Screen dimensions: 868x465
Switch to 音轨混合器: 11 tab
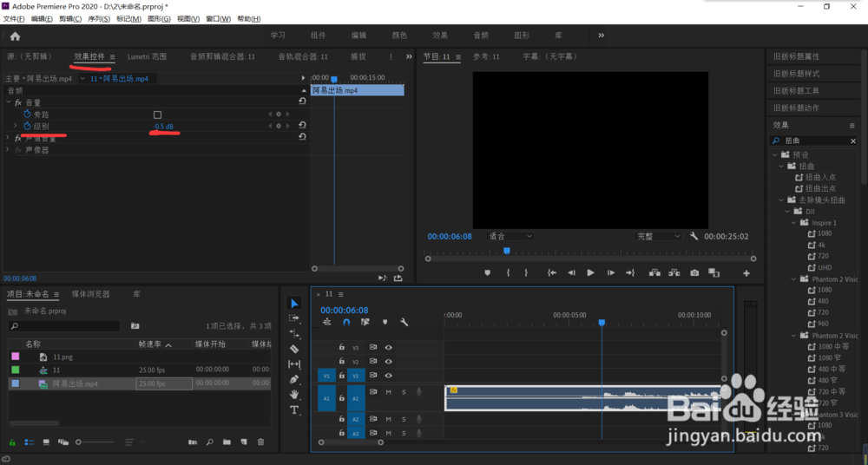[303, 56]
